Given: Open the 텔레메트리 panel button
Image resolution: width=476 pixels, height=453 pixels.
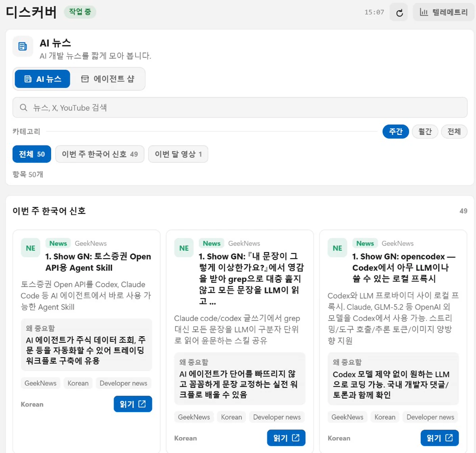Looking at the screenshot, I should tap(444, 12).
